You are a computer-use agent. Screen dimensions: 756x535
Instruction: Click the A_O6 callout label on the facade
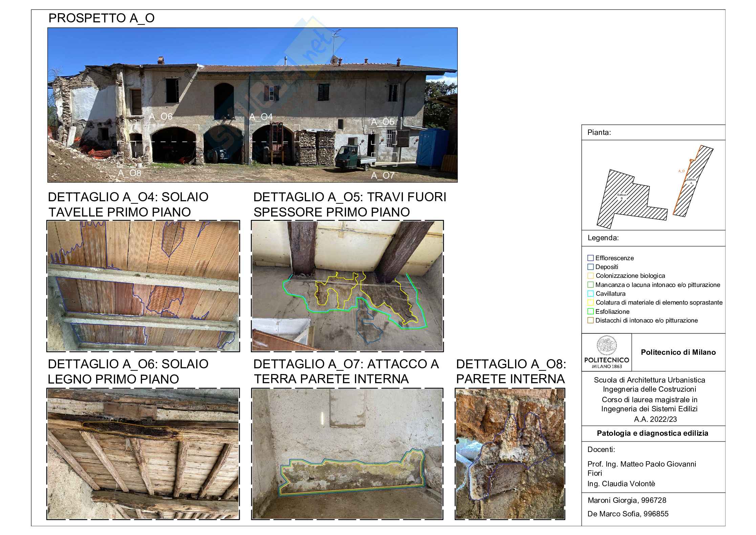click(161, 117)
